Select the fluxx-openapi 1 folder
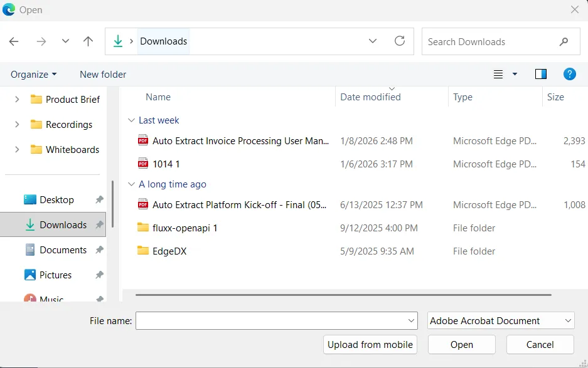Viewport: 588px width, 368px height. (185, 228)
